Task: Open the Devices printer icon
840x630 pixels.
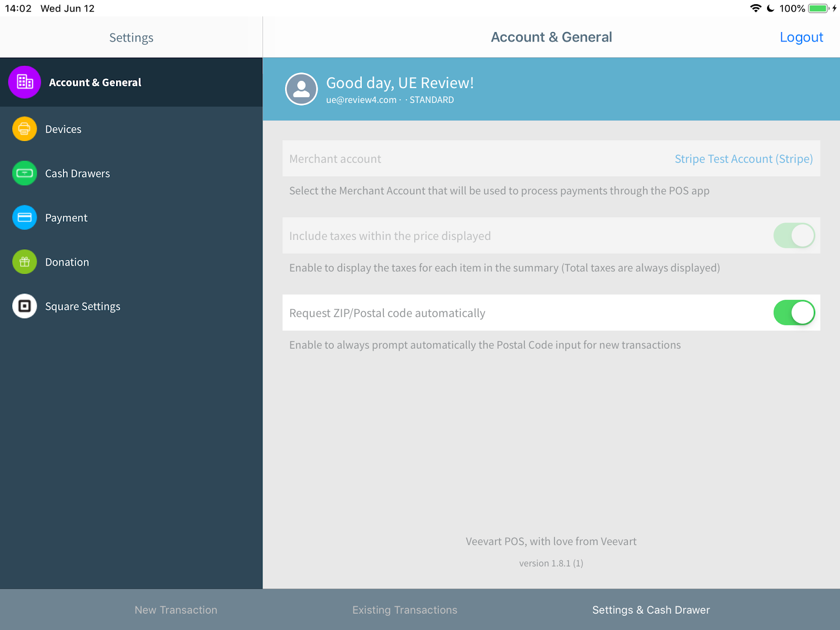Action: coord(24,129)
